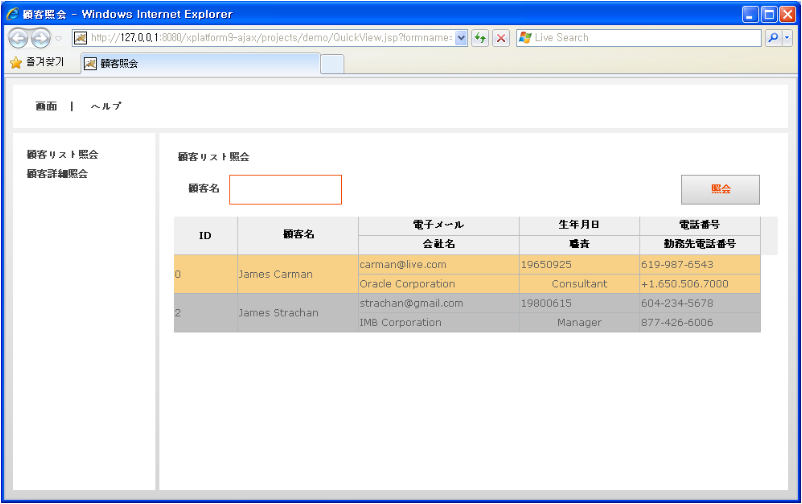
Task: Select the James Strachan table row
Action: pos(278,312)
